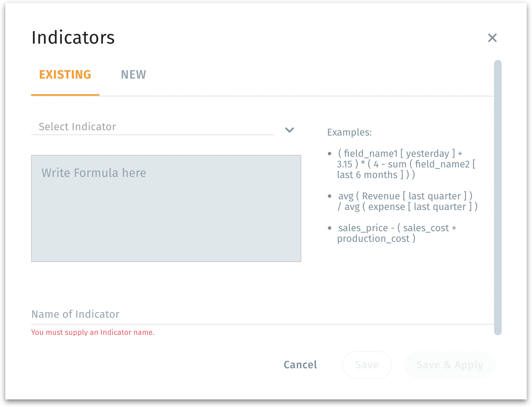Expand the indicator list with the chevron arrow

pos(290,130)
